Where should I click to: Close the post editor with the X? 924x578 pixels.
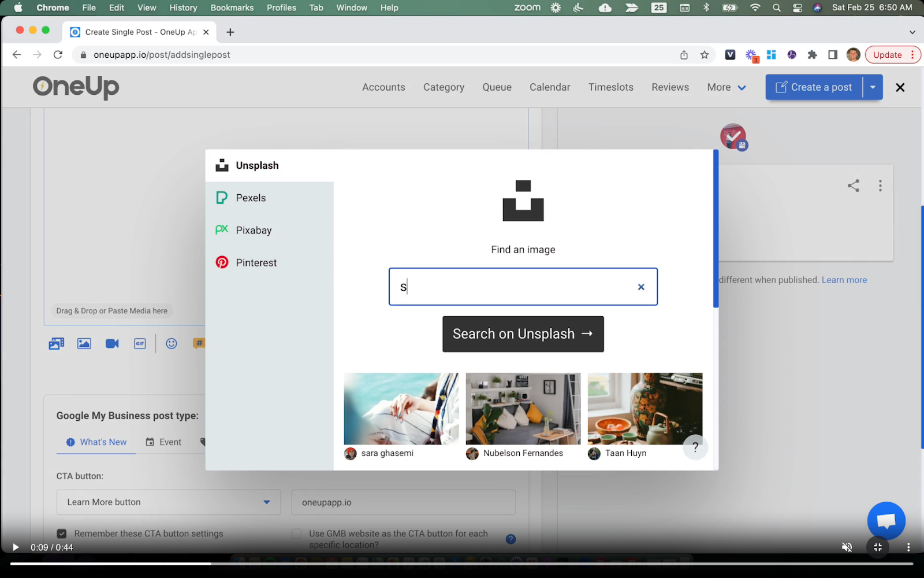tap(900, 87)
